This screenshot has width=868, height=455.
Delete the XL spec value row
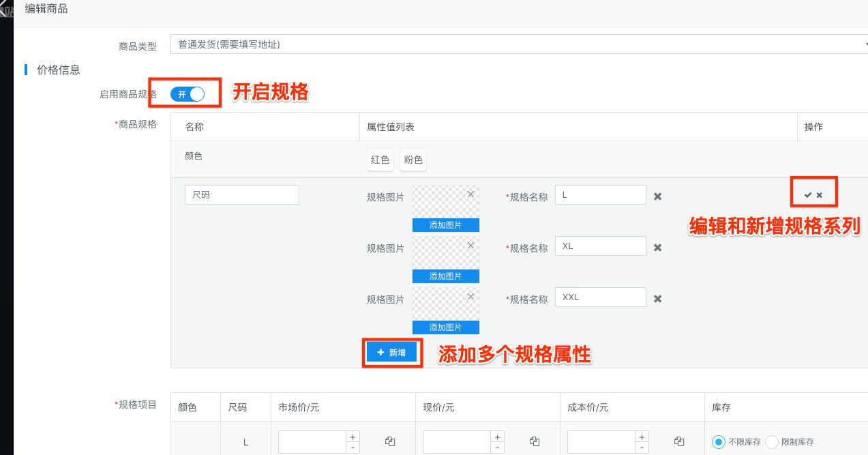tap(657, 248)
